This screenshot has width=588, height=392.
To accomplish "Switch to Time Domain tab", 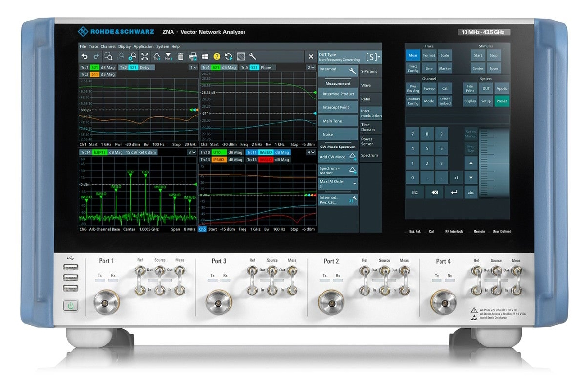I will (x=370, y=127).
